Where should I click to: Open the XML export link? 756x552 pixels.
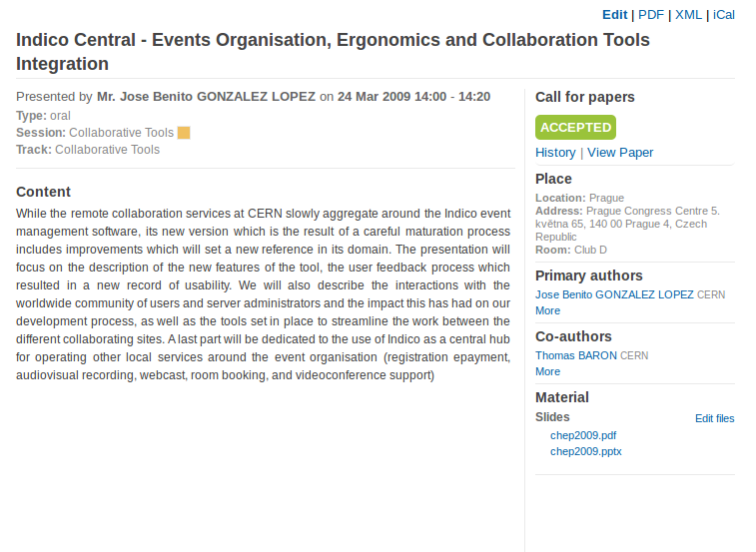coord(688,15)
